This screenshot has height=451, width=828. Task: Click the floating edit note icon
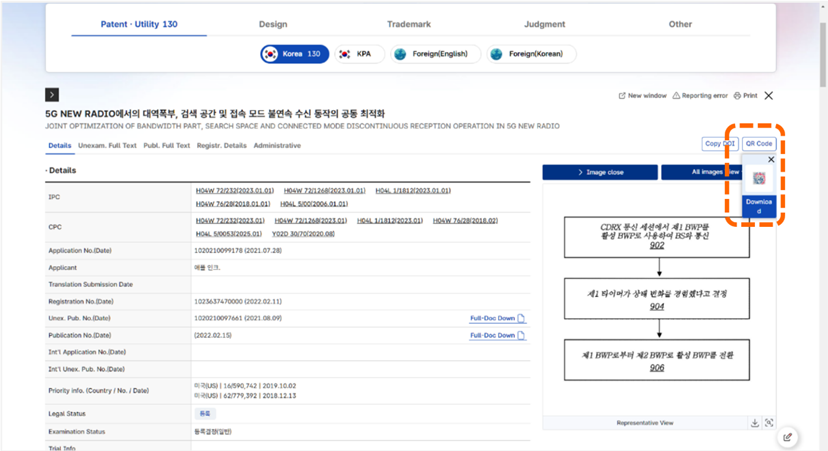[x=788, y=437]
